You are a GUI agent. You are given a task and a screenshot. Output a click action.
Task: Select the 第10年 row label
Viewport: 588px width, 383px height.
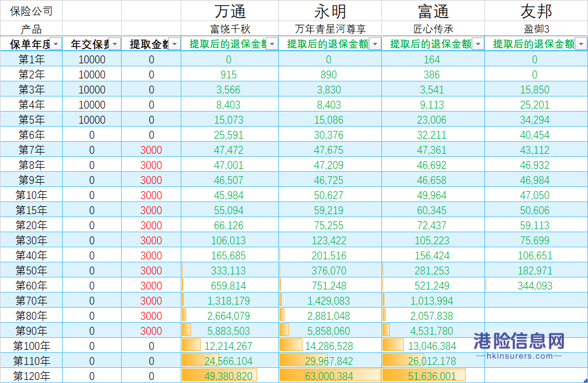(31, 195)
